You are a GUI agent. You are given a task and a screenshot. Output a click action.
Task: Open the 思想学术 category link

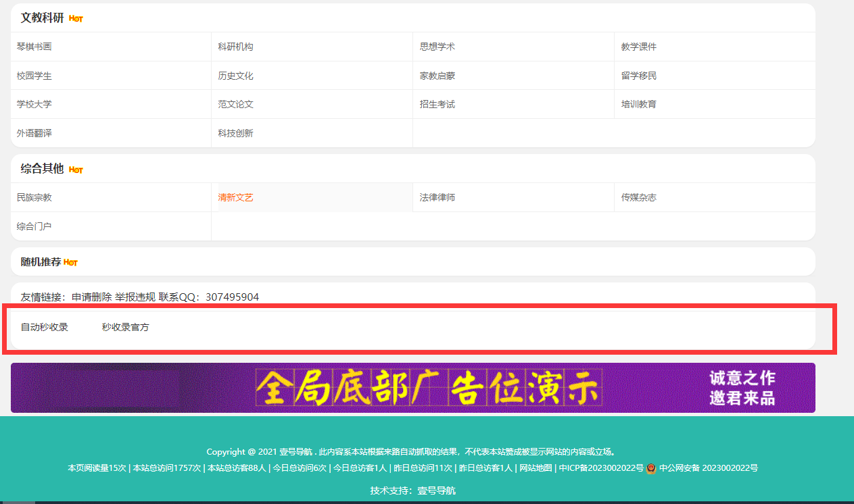(437, 47)
